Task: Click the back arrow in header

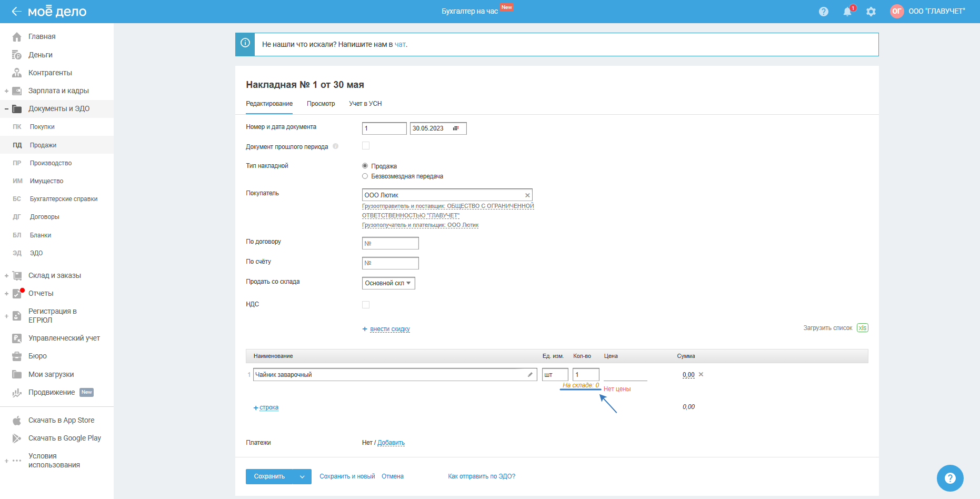Action: tap(16, 12)
